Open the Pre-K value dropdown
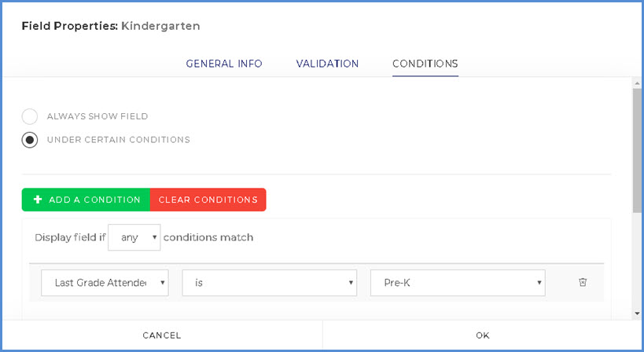 (458, 283)
